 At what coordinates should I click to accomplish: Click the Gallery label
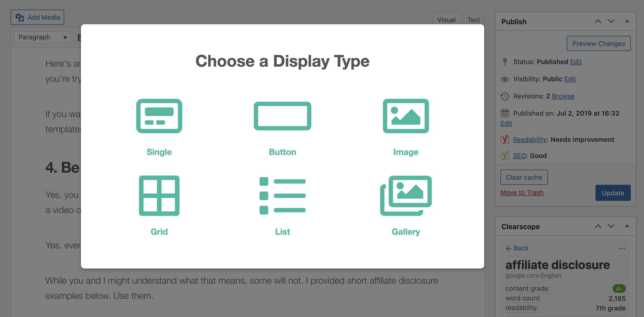[406, 232]
